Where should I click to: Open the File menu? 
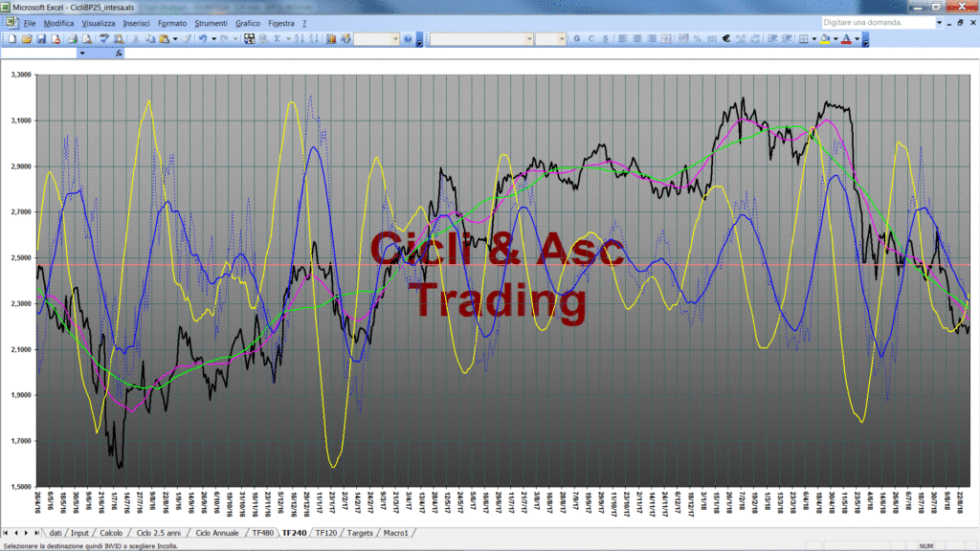30,23
